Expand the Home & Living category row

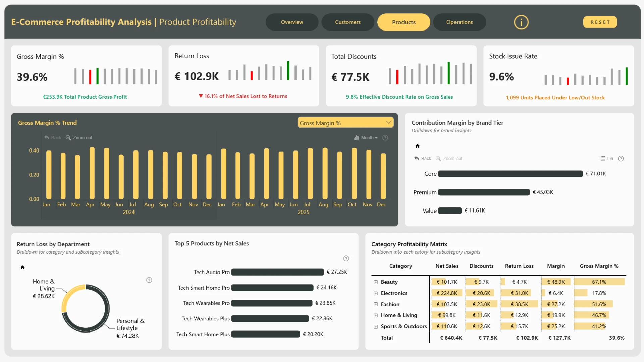click(376, 315)
